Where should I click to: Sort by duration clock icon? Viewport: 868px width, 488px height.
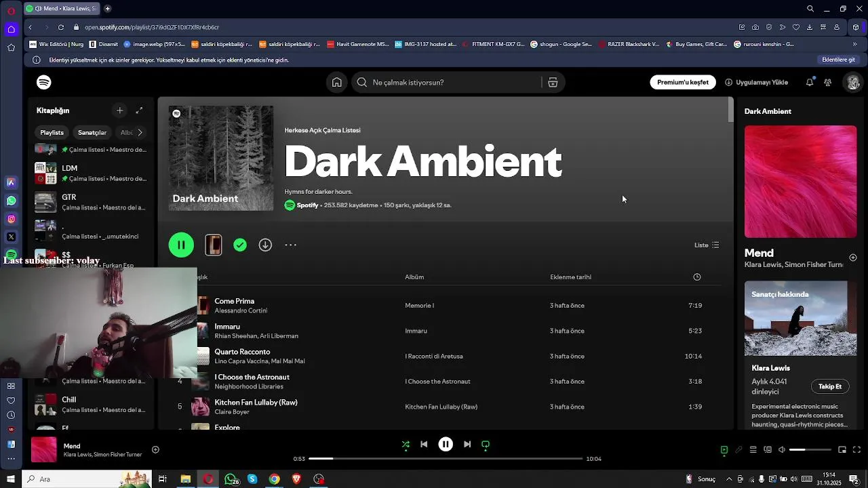coord(696,277)
